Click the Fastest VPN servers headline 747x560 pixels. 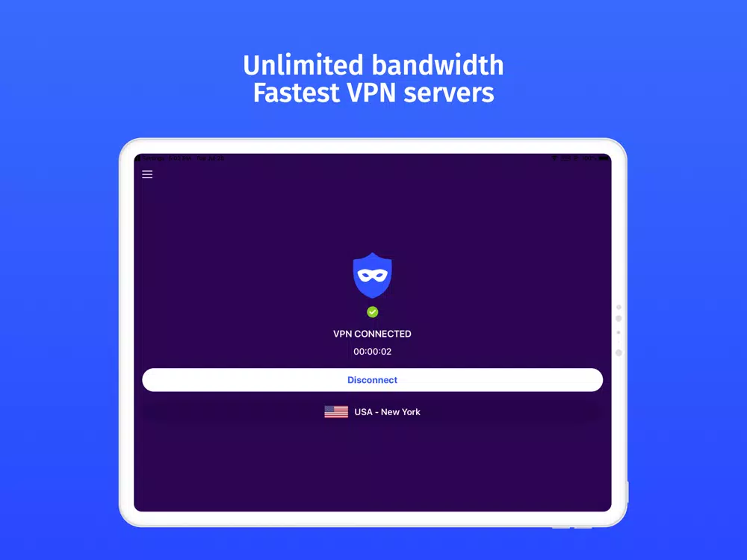373,93
